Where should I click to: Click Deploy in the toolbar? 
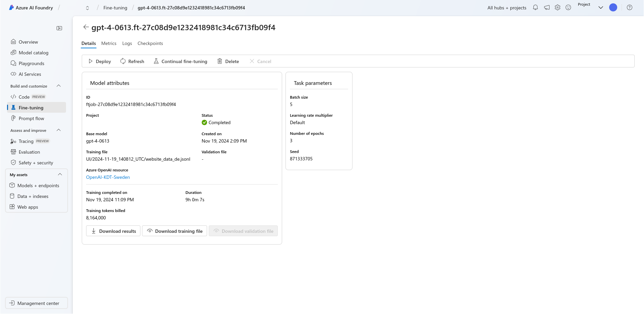(x=100, y=61)
